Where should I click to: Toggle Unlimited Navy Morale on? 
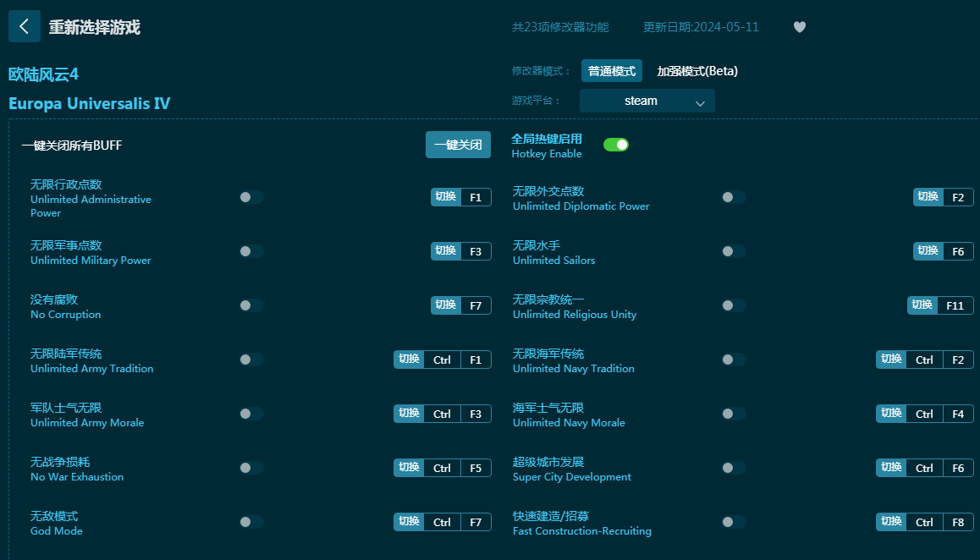point(734,414)
